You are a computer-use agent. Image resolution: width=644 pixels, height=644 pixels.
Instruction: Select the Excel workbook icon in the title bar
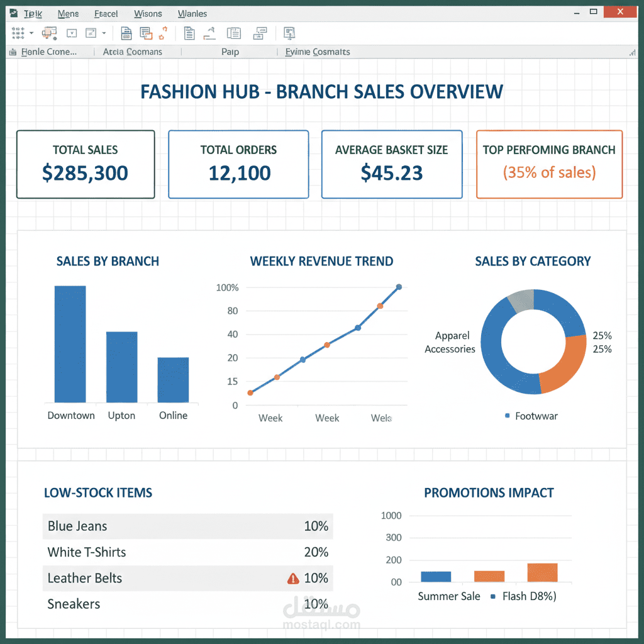(14, 13)
